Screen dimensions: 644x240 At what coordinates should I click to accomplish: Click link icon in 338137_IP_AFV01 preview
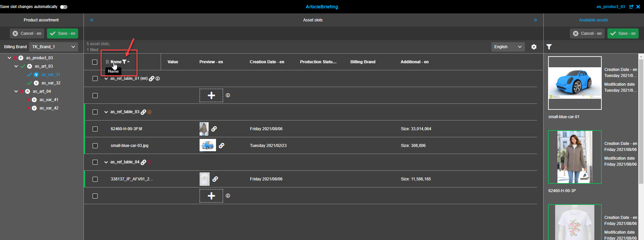pyautogui.click(x=215, y=179)
